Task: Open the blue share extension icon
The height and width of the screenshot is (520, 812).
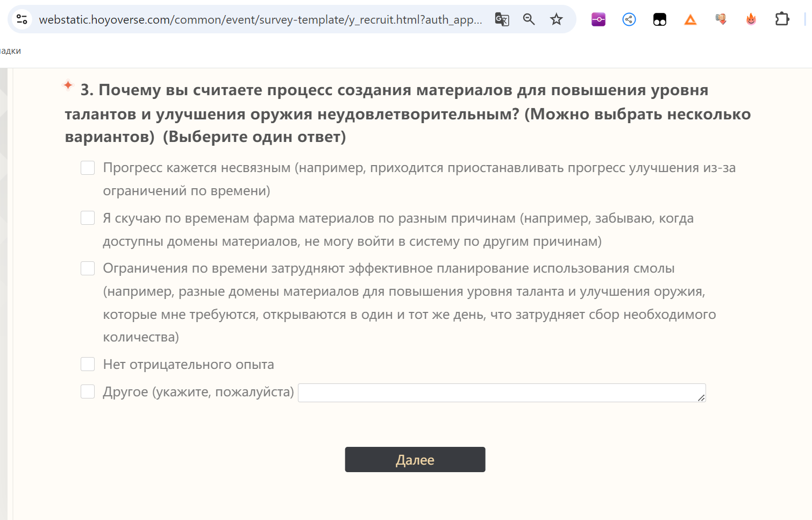Action: [x=629, y=20]
